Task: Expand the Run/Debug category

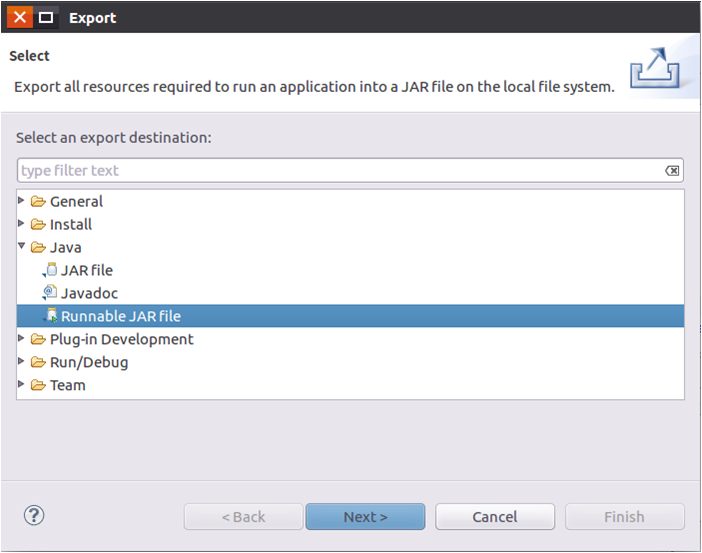Action: tap(22, 362)
